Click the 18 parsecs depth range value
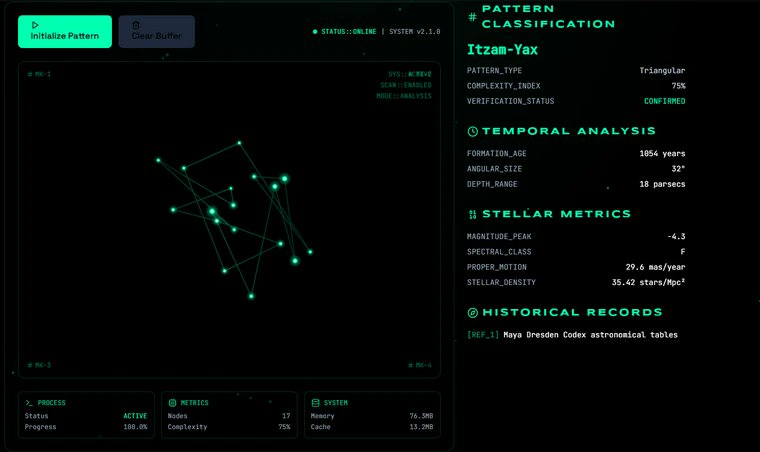This screenshot has height=452, width=760. click(662, 184)
